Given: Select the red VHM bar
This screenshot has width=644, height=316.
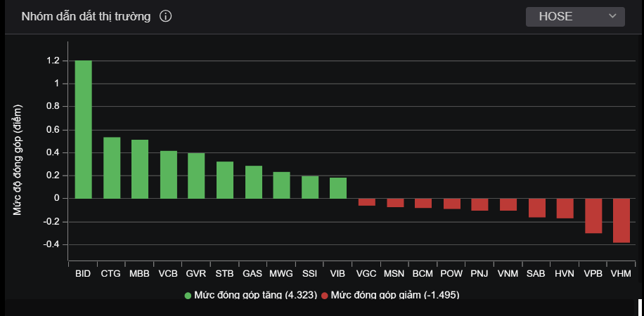Looking at the screenshot, I should click(x=622, y=220).
